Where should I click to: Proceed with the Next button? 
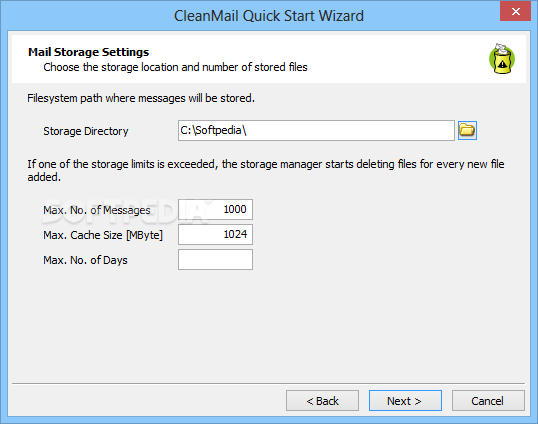pyautogui.click(x=405, y=401)
